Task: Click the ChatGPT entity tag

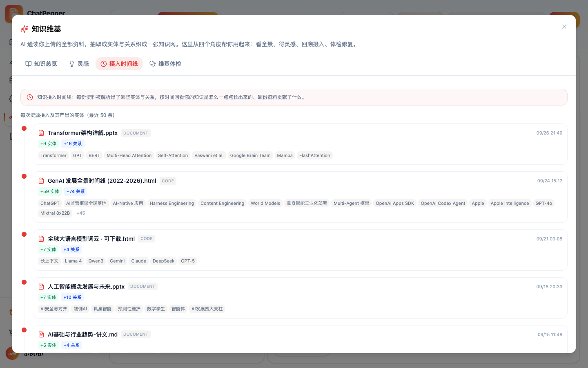Action: pyautogui.click(x=50, y=203)
